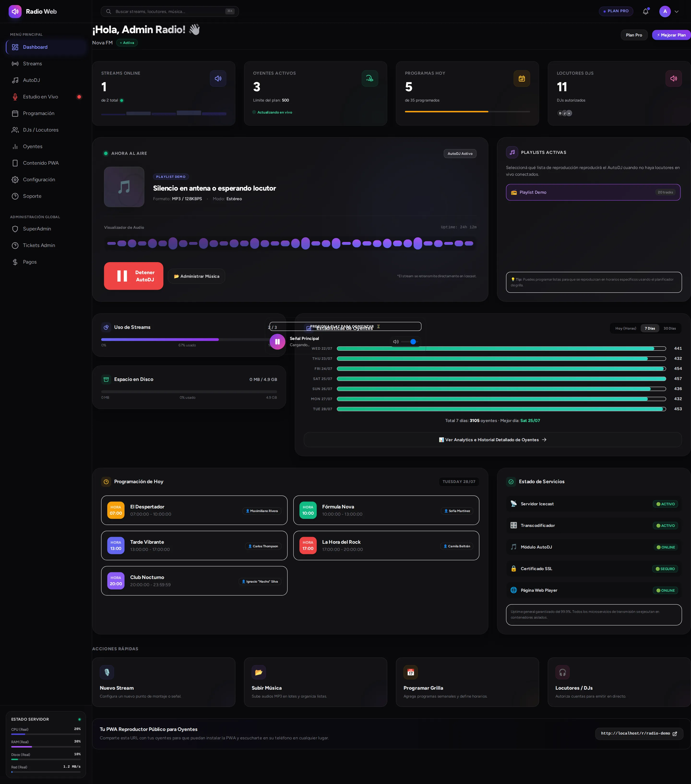Click the audio visualizer waveform bar
This screenshot has height=784, width=691.
[x=290, y=243]
